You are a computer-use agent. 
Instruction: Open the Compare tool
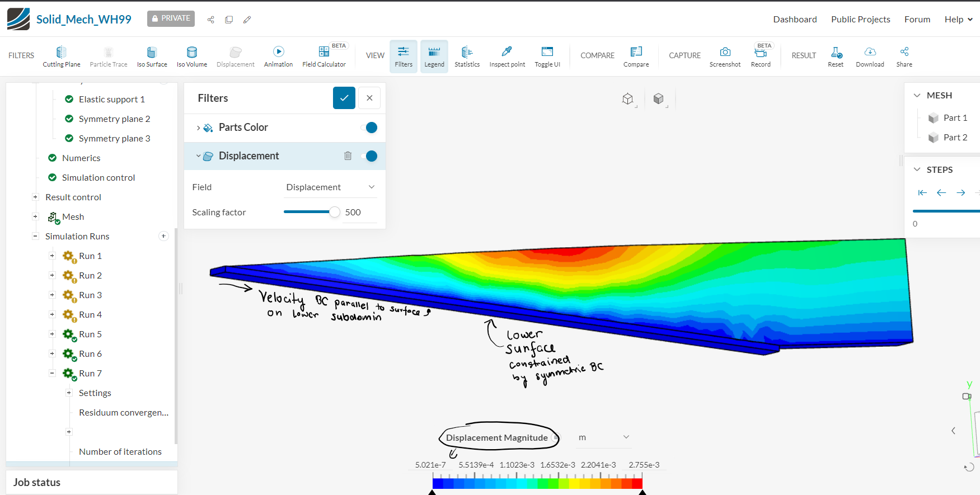coord(636,56)
